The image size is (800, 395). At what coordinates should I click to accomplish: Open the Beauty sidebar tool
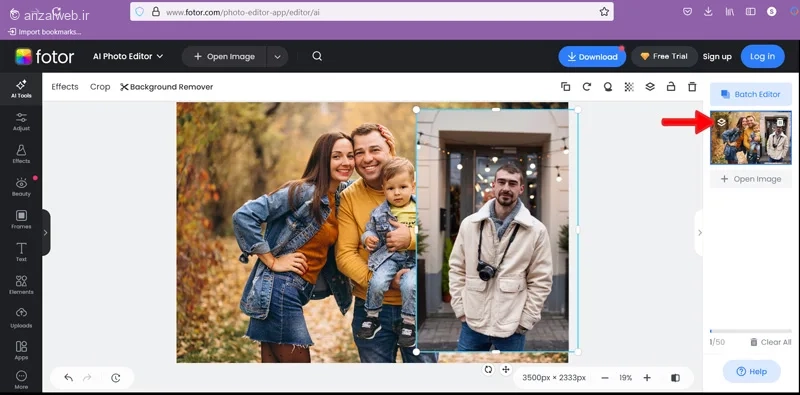(x=21, y=187)
